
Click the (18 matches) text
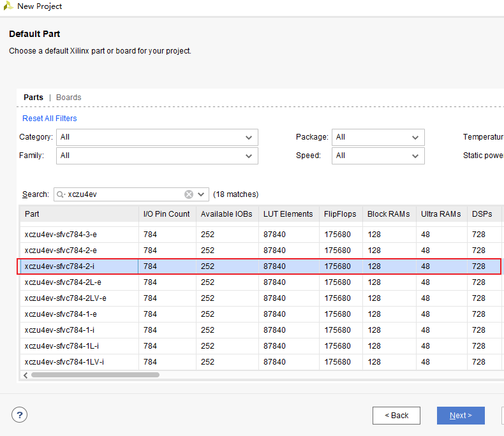(x=235, y=194)
